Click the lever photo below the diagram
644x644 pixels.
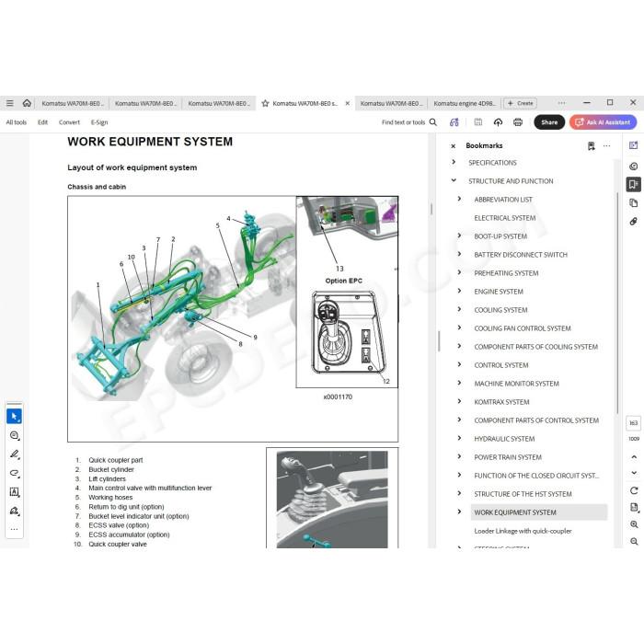332,499
